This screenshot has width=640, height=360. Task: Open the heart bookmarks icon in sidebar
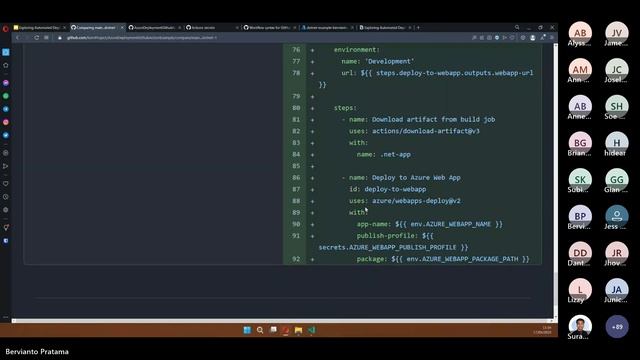[6, 184]
